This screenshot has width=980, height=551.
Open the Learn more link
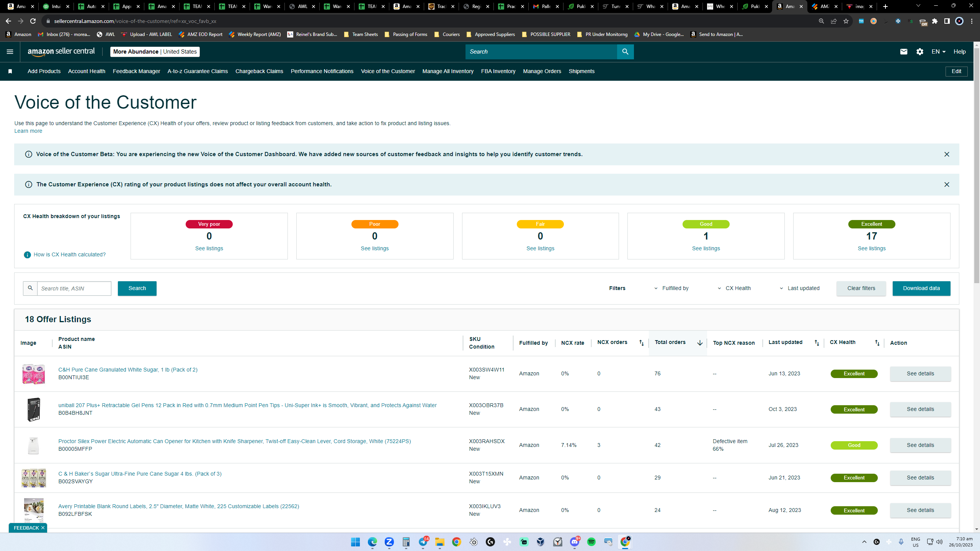tap(28, 131)
